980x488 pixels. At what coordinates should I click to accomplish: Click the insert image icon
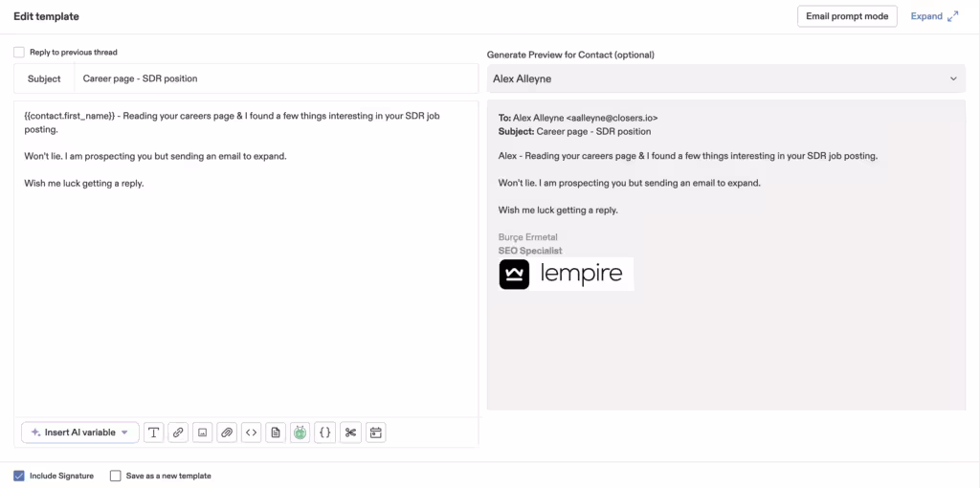click(x=202, y=433)
